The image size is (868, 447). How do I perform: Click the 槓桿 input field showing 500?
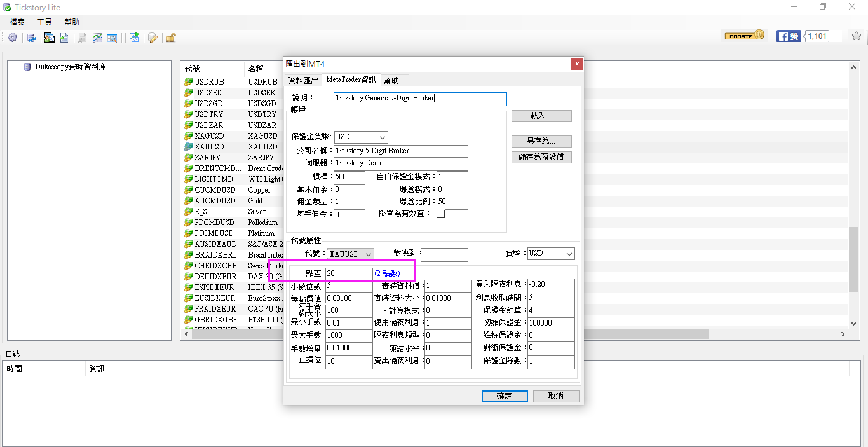click(x=349, y=177)
